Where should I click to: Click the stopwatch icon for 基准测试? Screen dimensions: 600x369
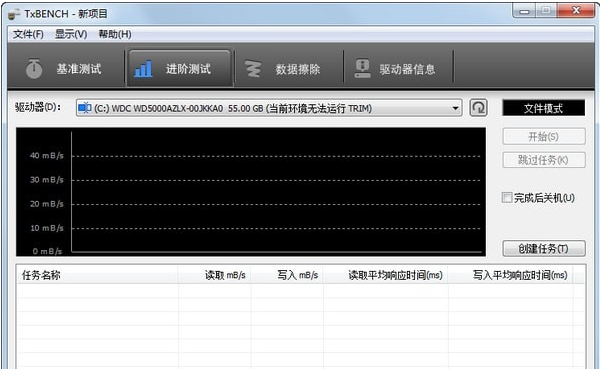tap(34, 69)
